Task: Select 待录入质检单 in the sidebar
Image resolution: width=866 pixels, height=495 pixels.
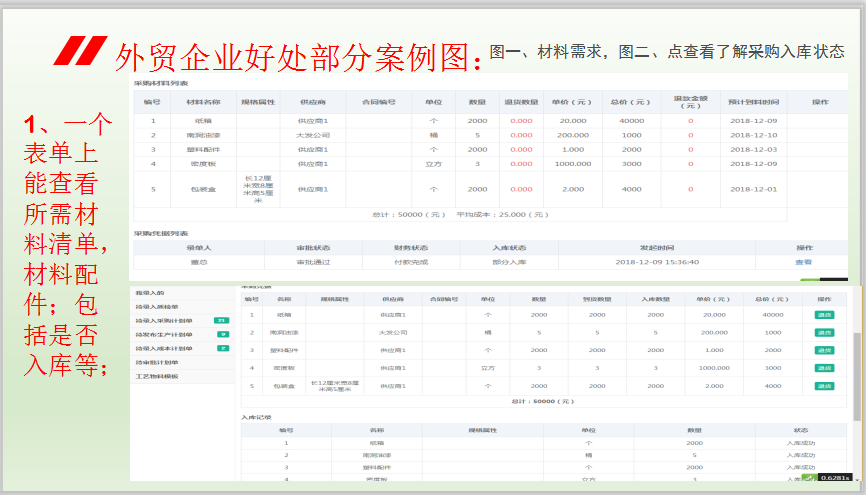Action: click(157, 306)
